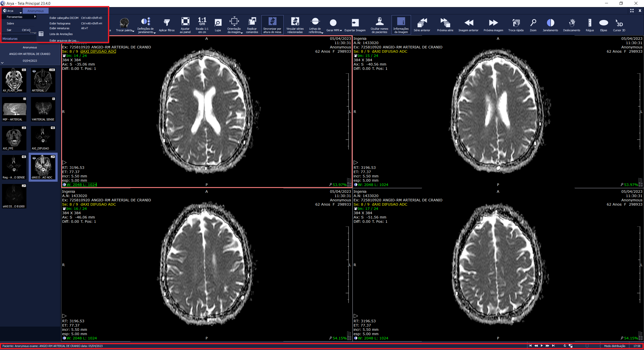Expand Gerar MPR dropdown
The height and width of the screenshot is (350, 644).
[341, 30]
